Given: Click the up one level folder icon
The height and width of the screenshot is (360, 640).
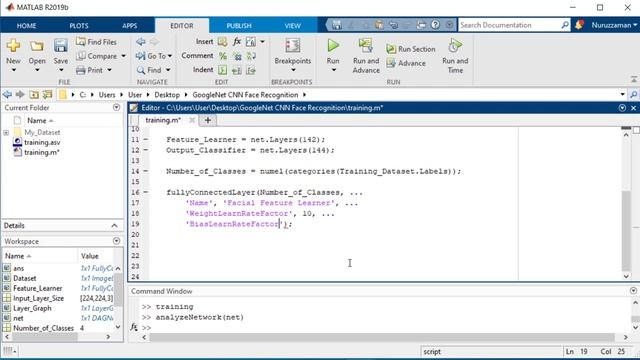Looking at the screenshot, I should 34,95.
